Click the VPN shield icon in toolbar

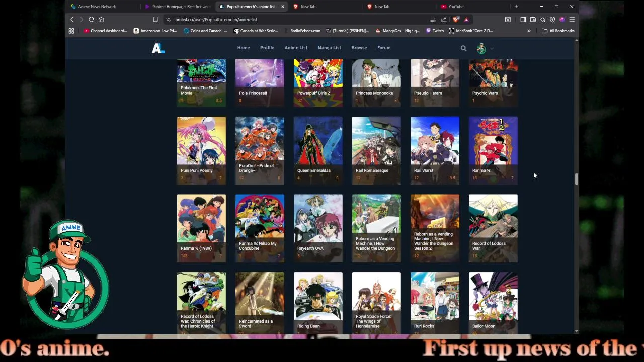coord(552,20)
